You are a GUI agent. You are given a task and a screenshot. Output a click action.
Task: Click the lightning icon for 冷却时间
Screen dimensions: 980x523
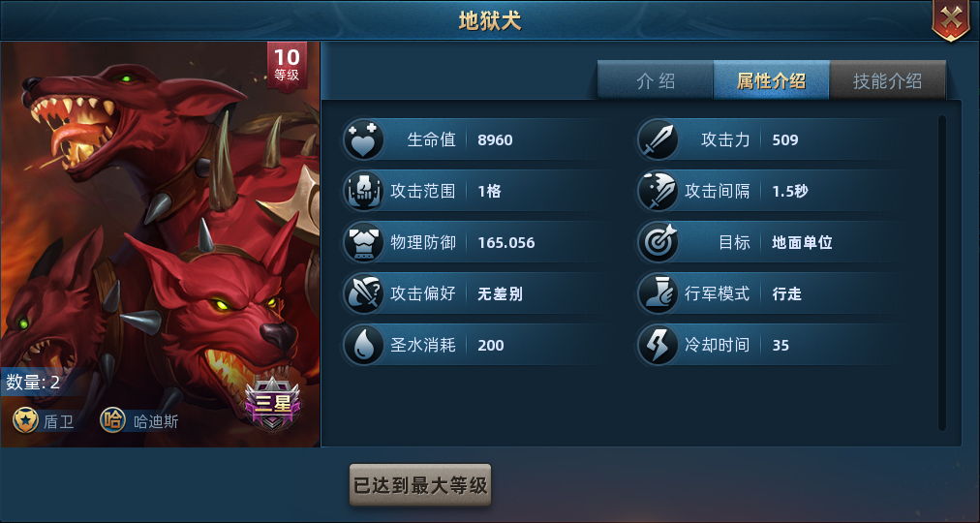point(658,345)
